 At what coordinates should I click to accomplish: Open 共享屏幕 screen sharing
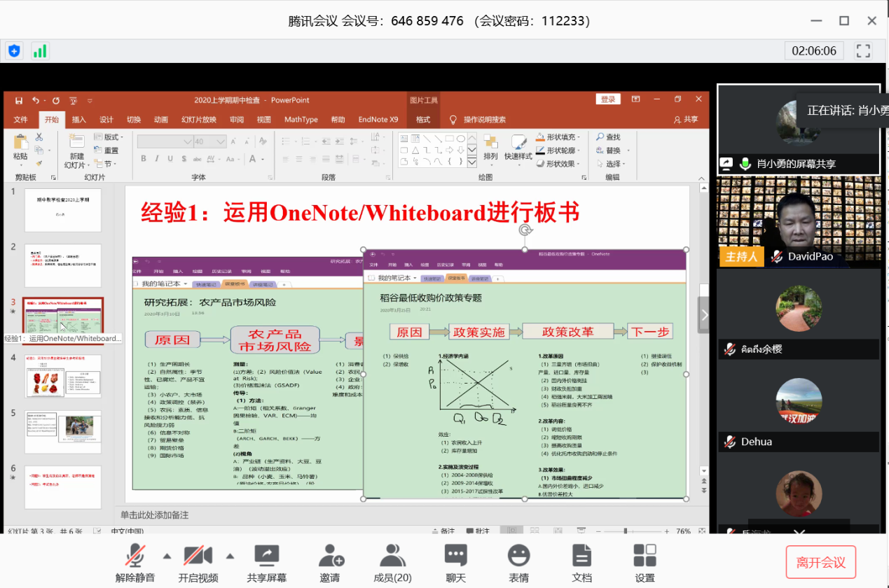(x=266, y=564)
